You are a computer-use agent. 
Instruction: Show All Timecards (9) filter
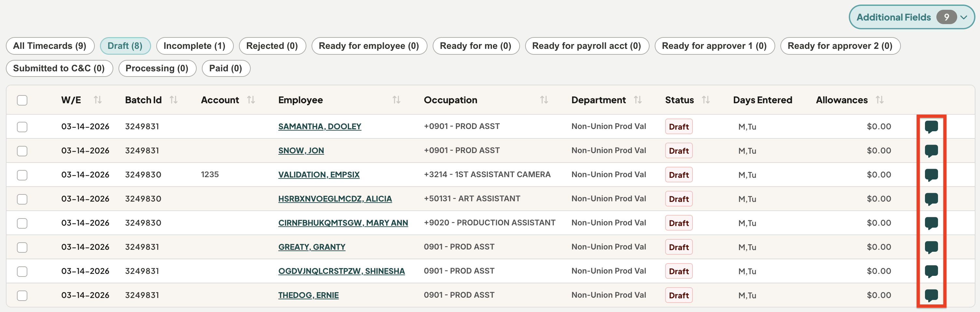(50, 46)
